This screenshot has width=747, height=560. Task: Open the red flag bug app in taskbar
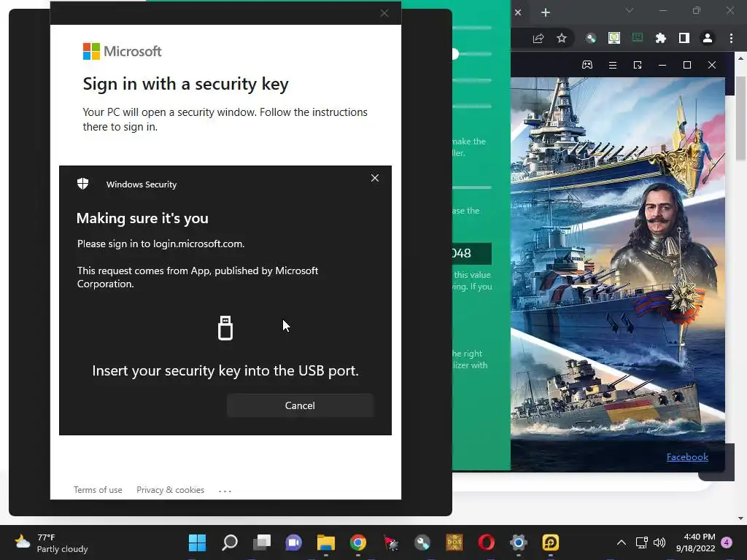point(390,542)
